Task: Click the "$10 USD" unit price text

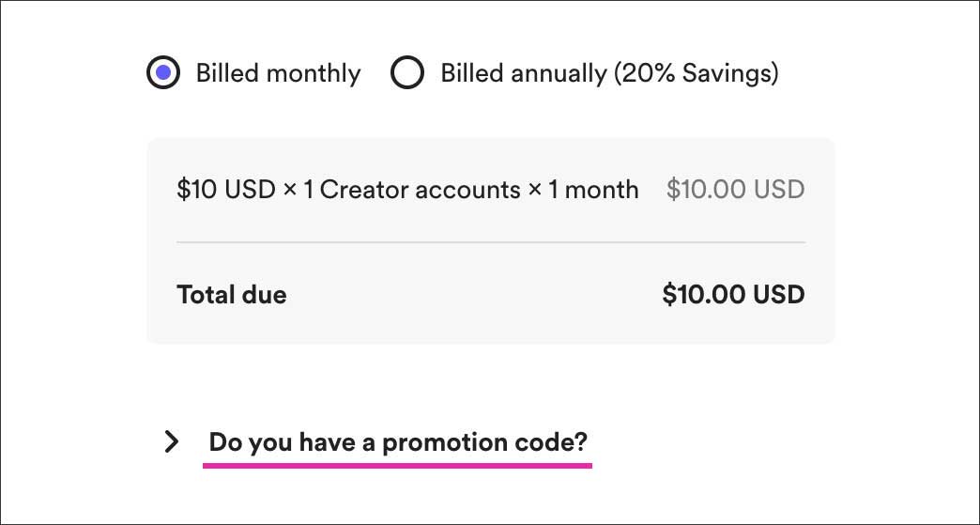Action: [x=224, y=190]
